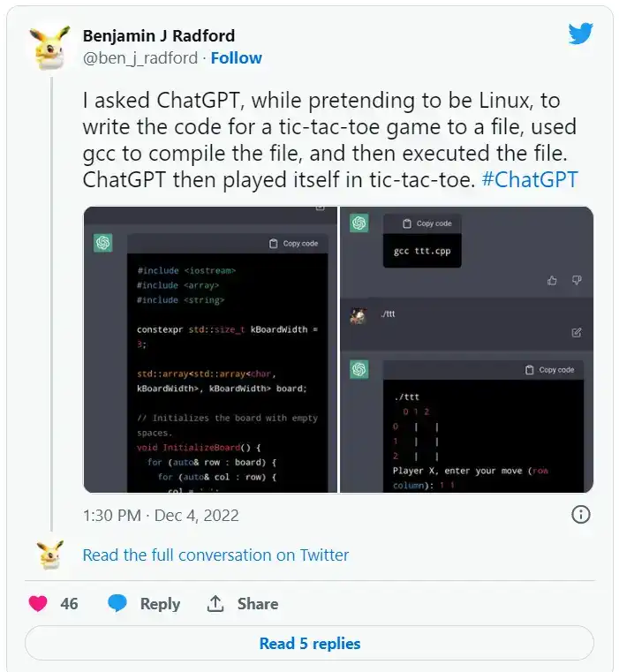
Task: Open the 1:30 PM Dec 4, 2022 timestamp
Action: pos(161,515)
